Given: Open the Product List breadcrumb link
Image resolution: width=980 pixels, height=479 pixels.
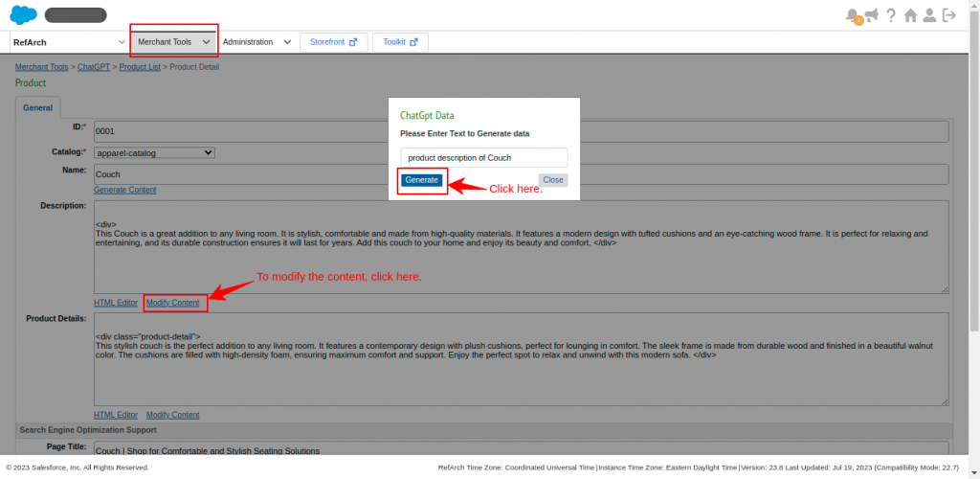Looking at the screenshot, I should 141,67.
